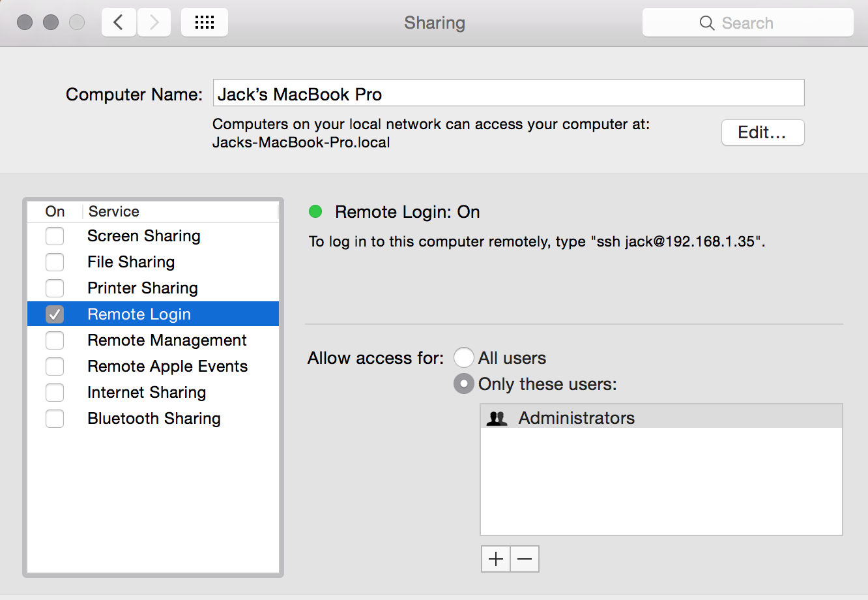The image size is (868, 600).
Task: Click the Computer Name text field
Action: click(508, 93)
